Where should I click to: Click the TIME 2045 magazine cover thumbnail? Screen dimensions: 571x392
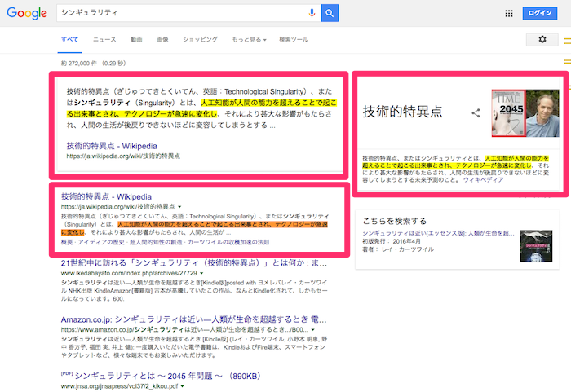click(x=507, y=114)
